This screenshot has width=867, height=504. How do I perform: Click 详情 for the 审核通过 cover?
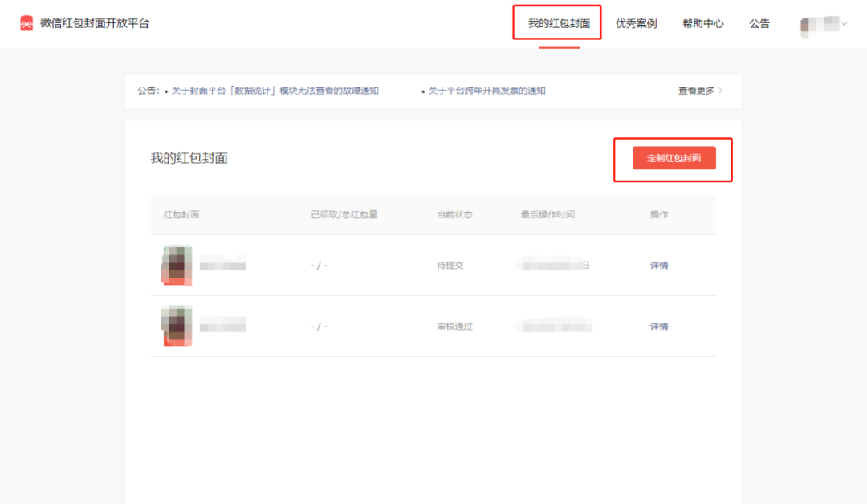coord(658,326)
